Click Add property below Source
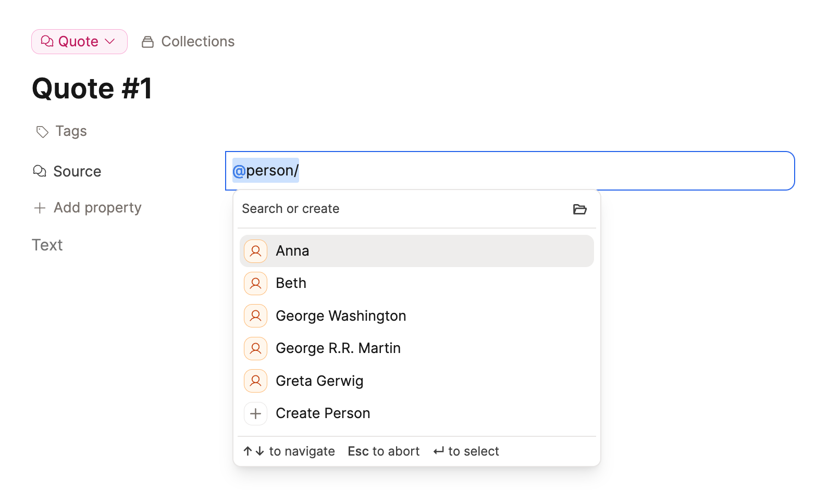The image size is (816, 504). (x=97, y=207)
